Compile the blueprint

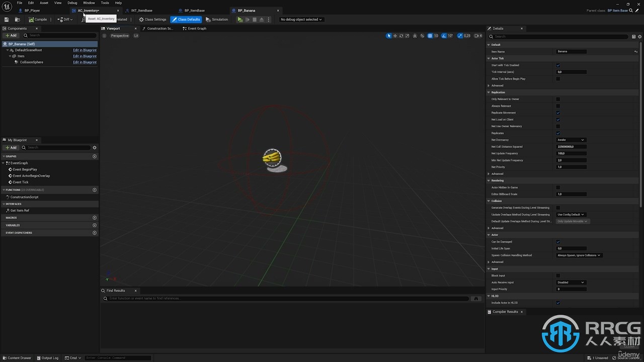click(x=38, y=20)
